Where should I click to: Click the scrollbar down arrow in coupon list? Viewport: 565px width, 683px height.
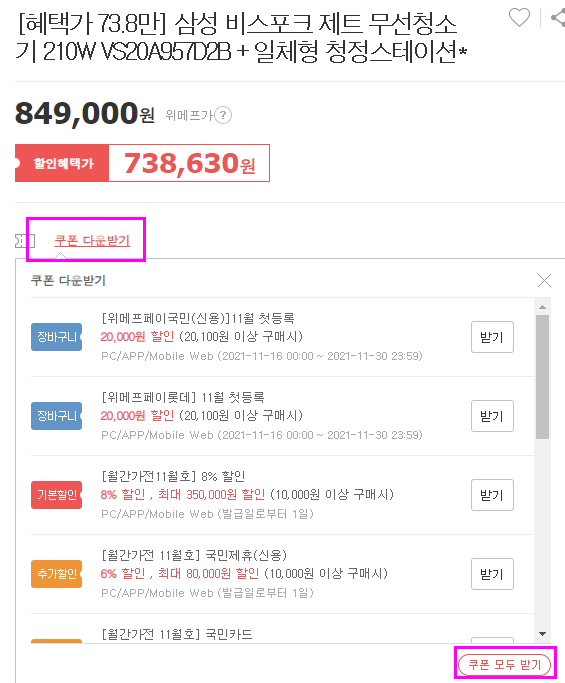[x=542, y=634]
